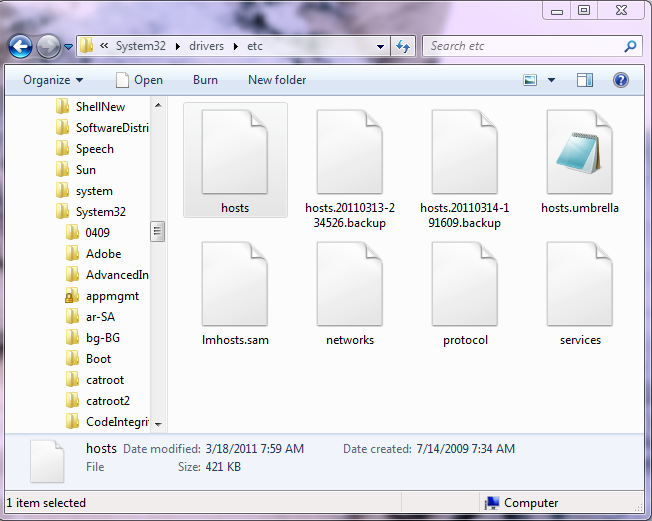Viewport: 652px width, 521px height.
Task: Minimize the Explorer window
Action: pyautogui.click(x=557, y=10)
